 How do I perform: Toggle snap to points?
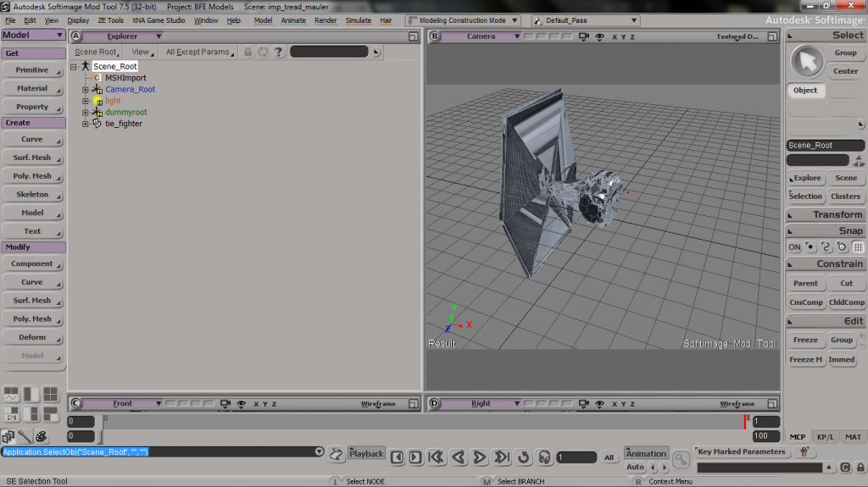pos(810,246)
